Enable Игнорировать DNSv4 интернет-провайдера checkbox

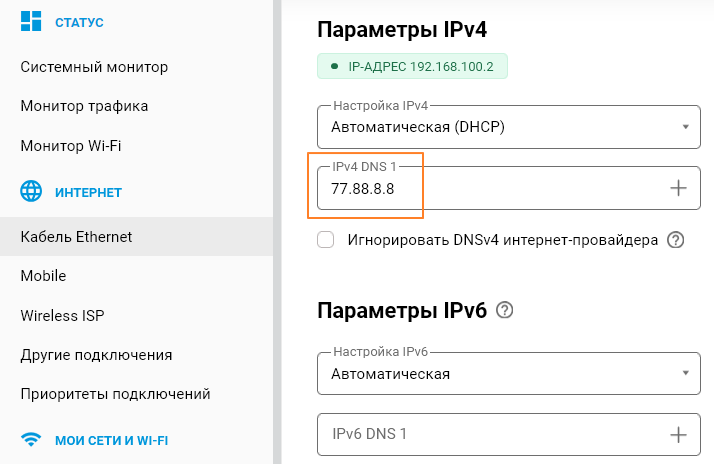(x=325, y=240)
